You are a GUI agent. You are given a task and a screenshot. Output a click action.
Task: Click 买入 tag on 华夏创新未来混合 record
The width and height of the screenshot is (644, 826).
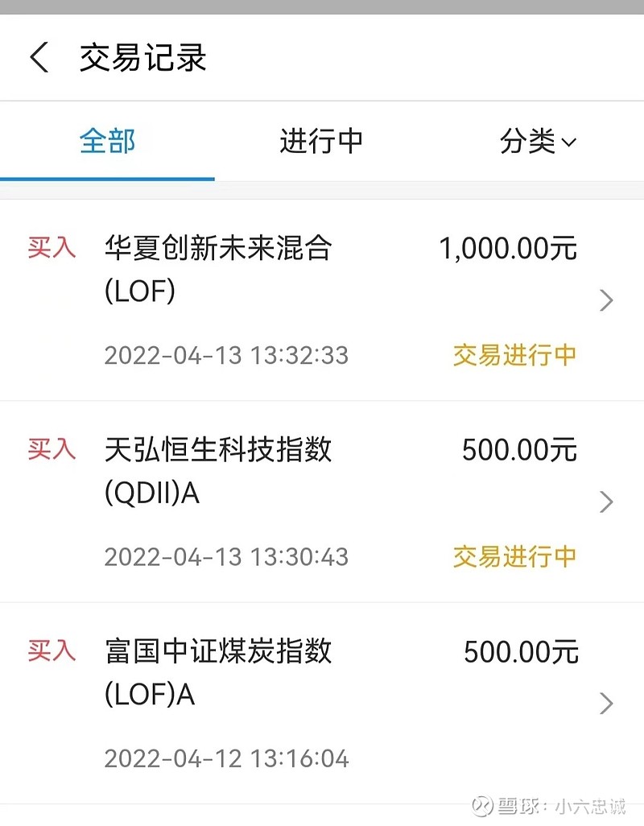point(52,248)
